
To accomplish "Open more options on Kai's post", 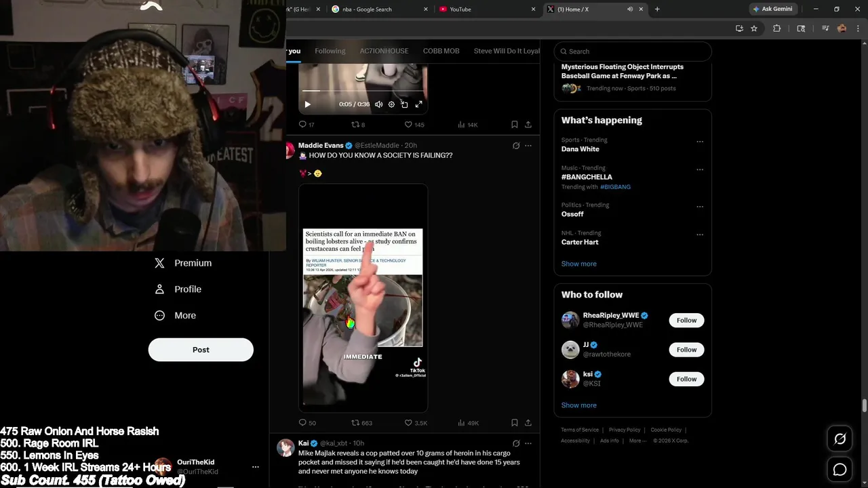I will tap(528, 443).
